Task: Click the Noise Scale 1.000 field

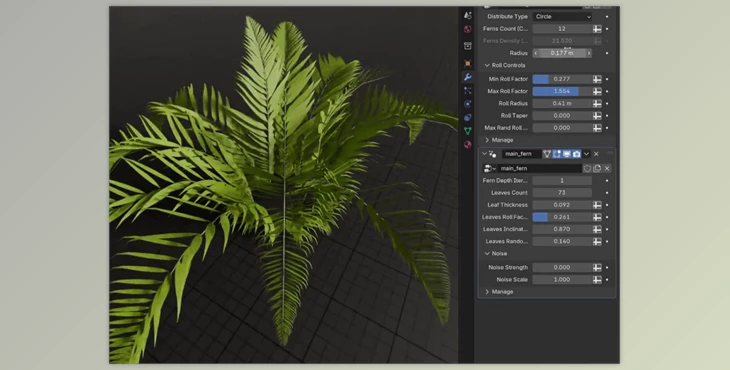Action: (x=562, y=279)
